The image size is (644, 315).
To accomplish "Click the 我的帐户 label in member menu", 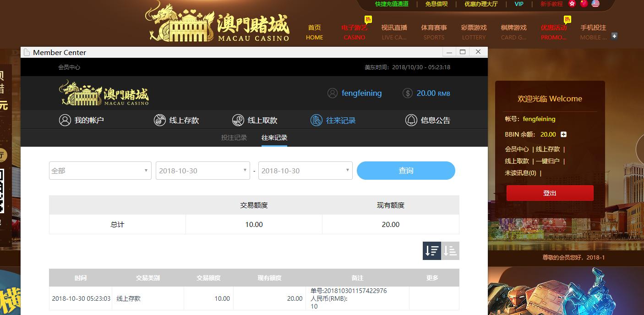I will [x=89, y=120].
